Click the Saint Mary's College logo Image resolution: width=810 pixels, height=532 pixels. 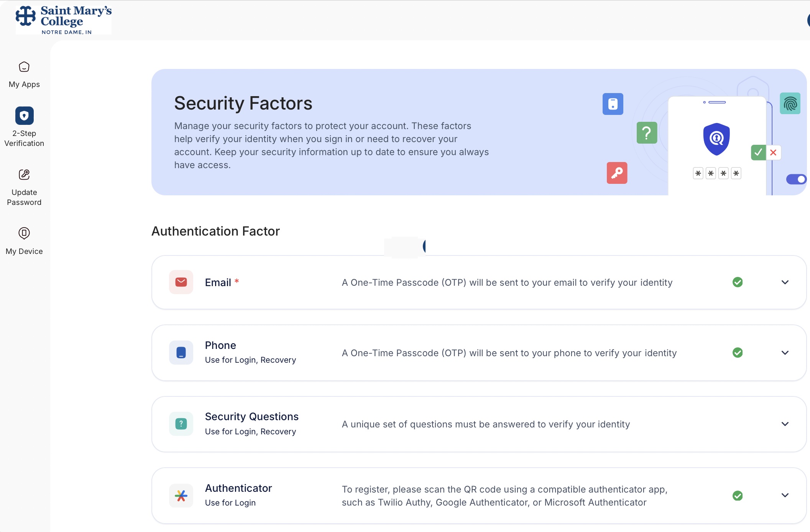[x=63, y=19]
